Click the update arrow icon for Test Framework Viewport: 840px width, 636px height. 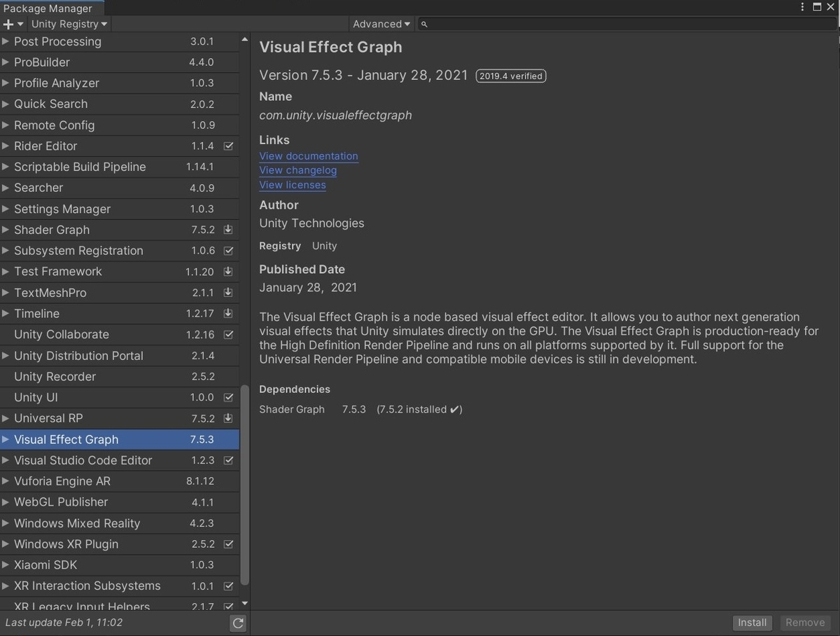coord(228,272)
